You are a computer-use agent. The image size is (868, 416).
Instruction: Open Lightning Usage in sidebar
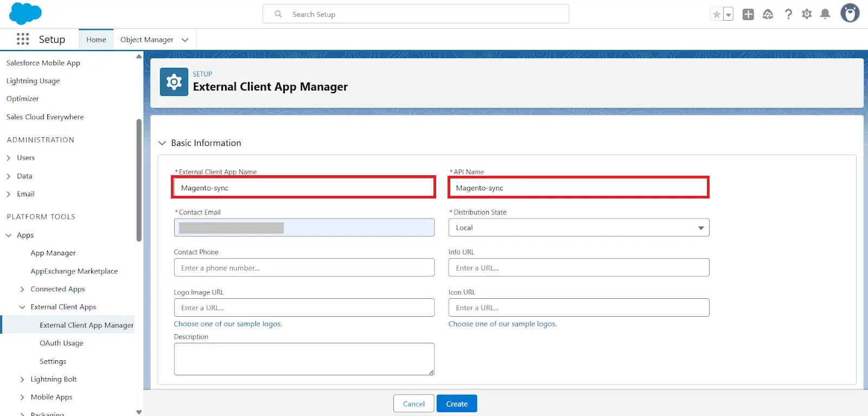coord(33,81)
